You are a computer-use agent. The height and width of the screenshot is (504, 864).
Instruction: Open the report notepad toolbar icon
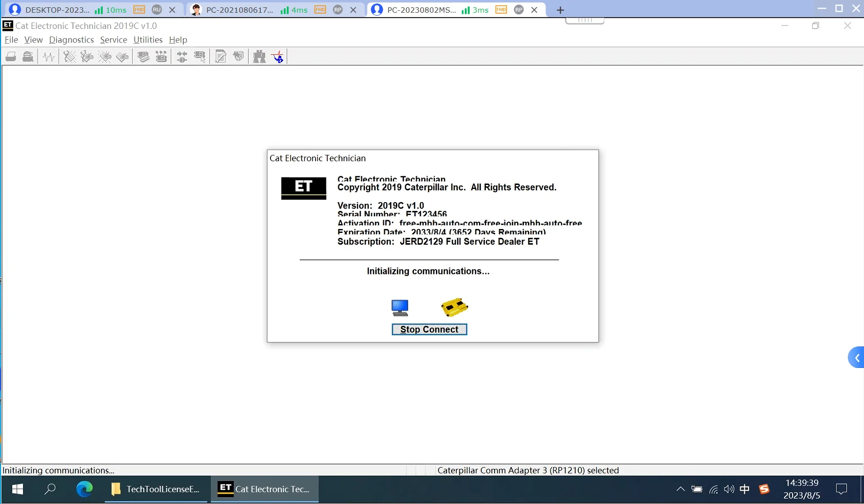coord(221,57)
